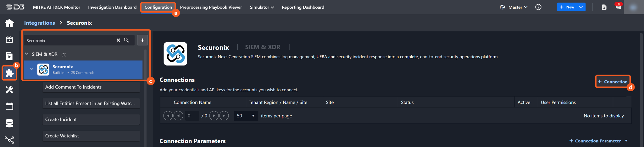
Task: Clear the Securonix search text
Action: point(118,40)
